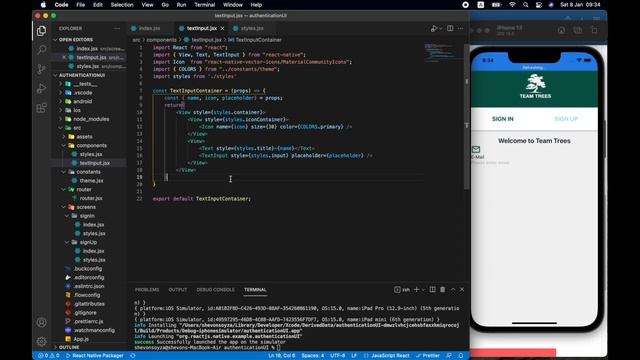Open the Search view in activity bar

[x=41, y=50]
